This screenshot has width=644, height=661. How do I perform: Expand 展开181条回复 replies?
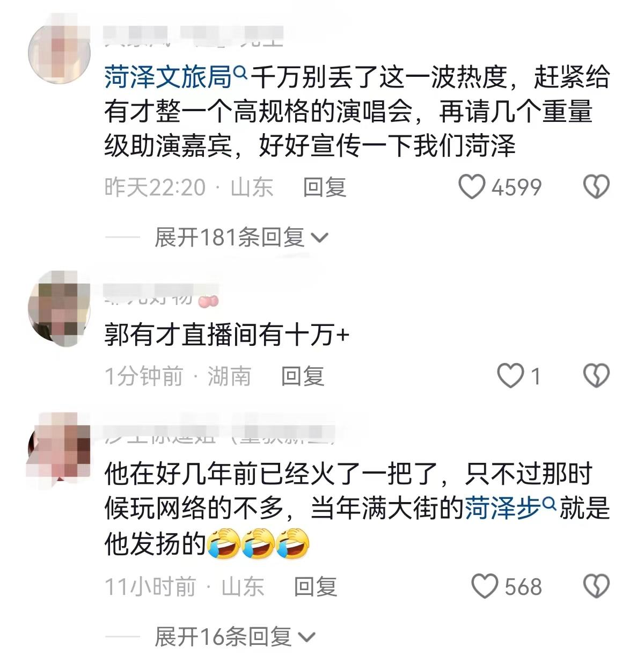click(241, 237)
